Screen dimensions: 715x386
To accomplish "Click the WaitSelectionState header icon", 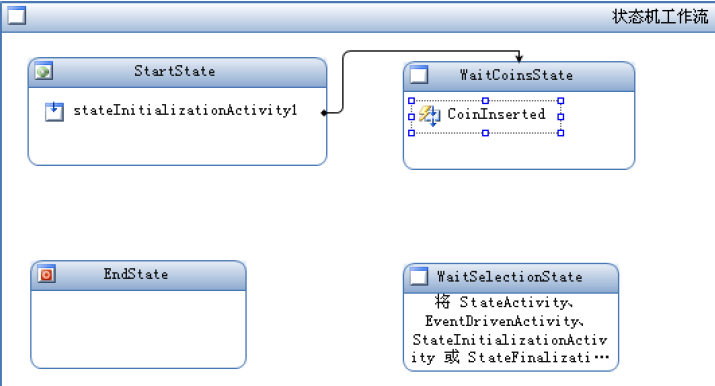I will tap(419, 277).
